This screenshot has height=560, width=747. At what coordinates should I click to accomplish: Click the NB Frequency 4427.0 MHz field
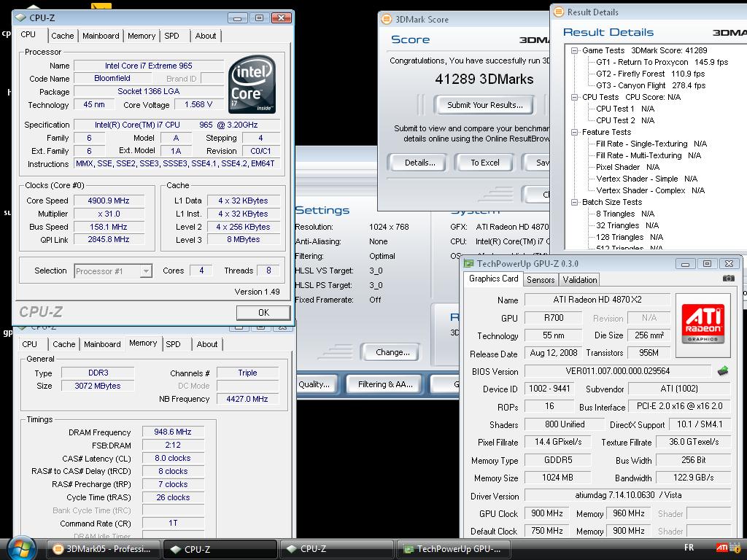coord(247,399)
